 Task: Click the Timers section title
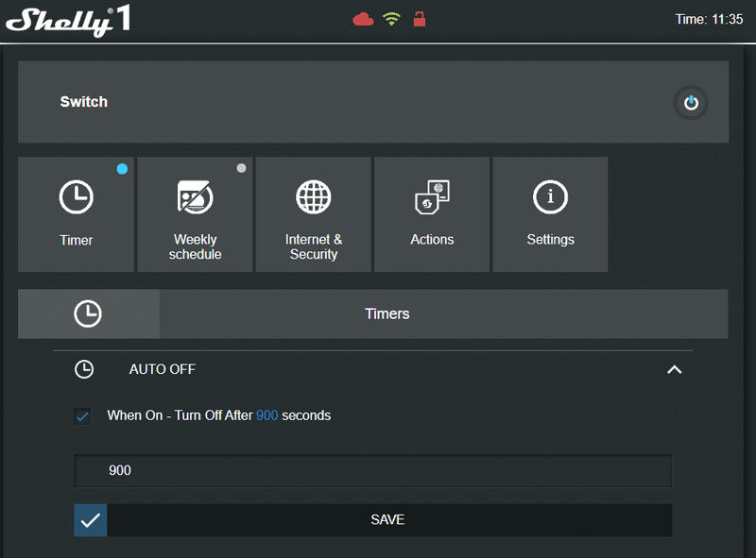click(387, 313)
